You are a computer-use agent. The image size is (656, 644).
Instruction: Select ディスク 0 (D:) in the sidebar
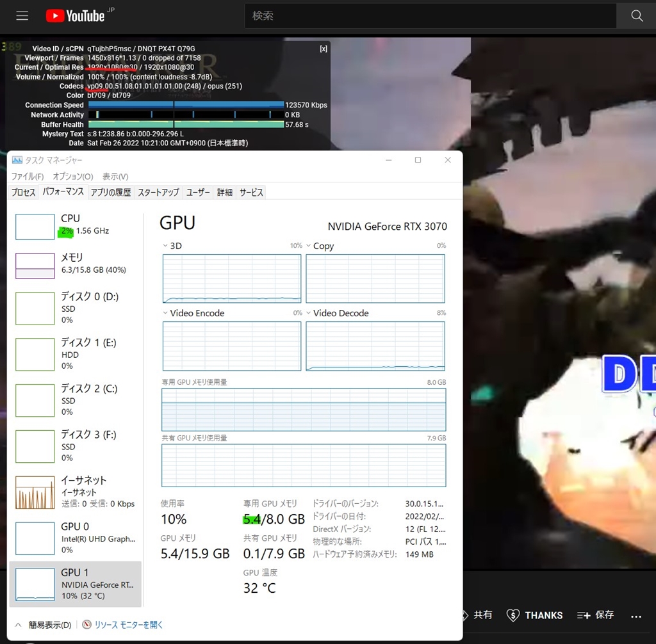pos(76,308)
